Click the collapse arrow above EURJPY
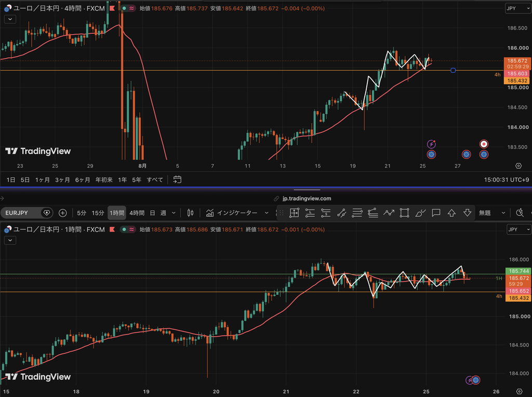Screen dimensions: 532x397 tap(2, 198)
